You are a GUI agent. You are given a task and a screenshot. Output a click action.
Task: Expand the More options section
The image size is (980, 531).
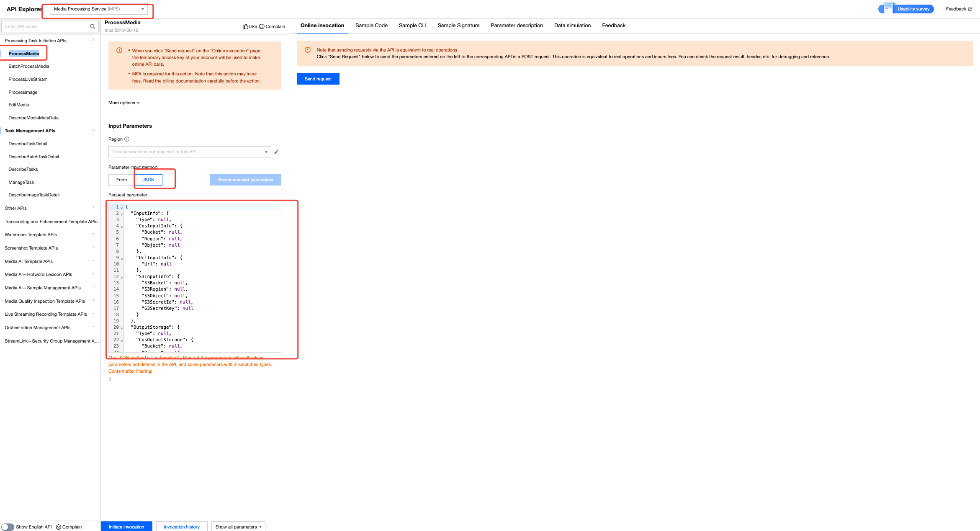(124, 103)
